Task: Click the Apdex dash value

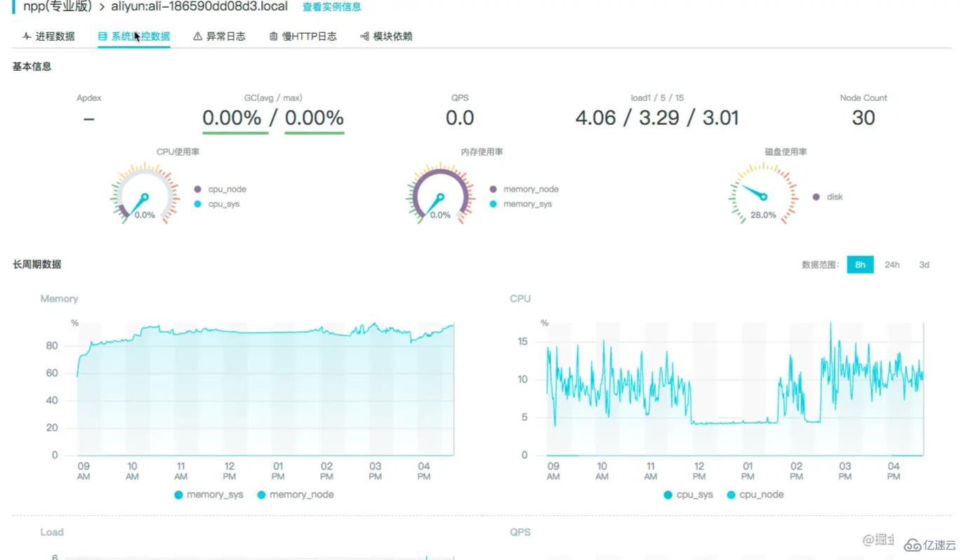Action: tap(88, 119)
